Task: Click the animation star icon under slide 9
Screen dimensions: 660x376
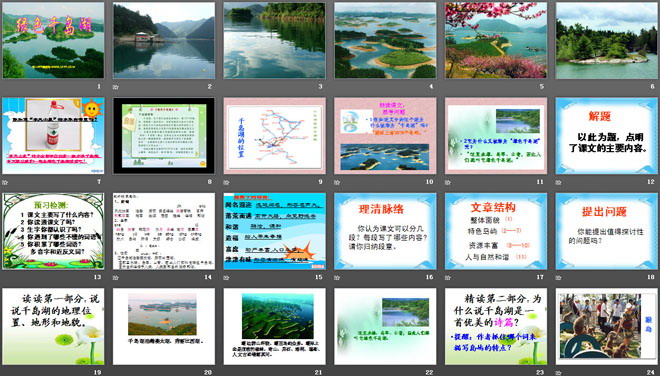Action: (226, 182)
